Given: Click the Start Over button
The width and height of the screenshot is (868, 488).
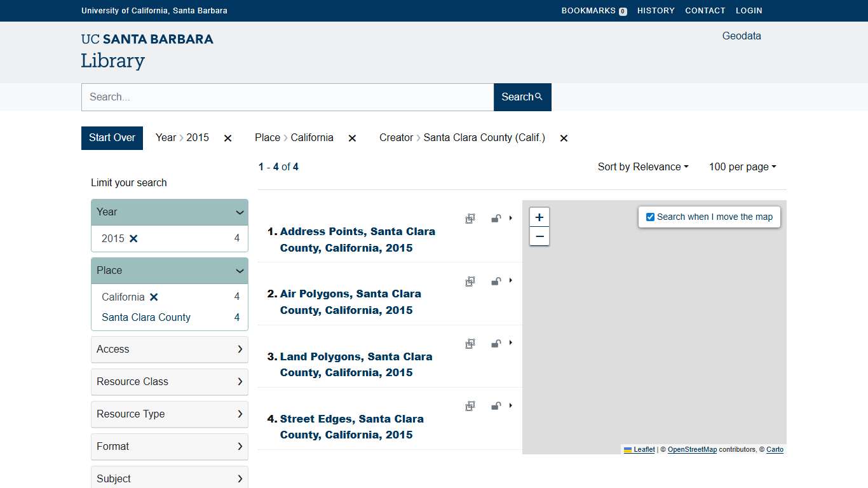Looking at the screenshot, I should tap(112, 138).
